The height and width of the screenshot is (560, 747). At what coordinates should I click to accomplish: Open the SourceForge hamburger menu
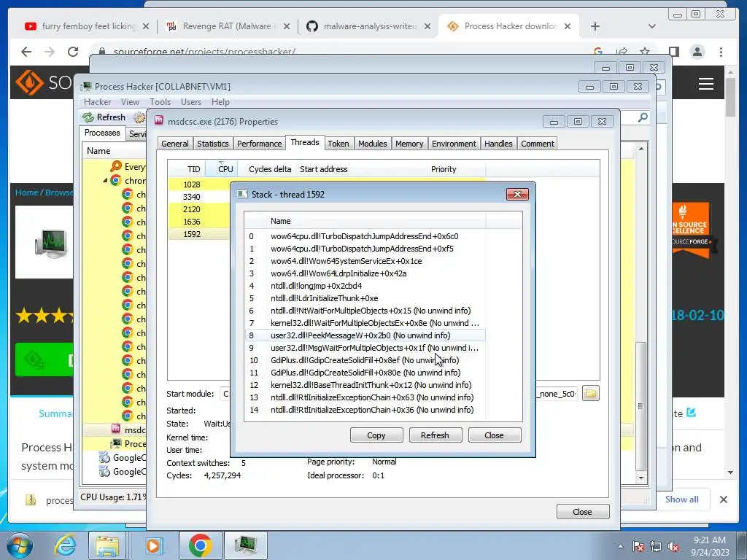pos(705,84)
